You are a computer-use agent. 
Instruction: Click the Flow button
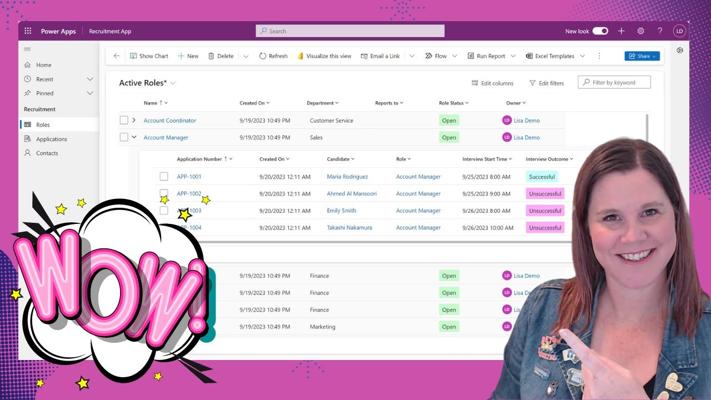click(x=436, y=56)
